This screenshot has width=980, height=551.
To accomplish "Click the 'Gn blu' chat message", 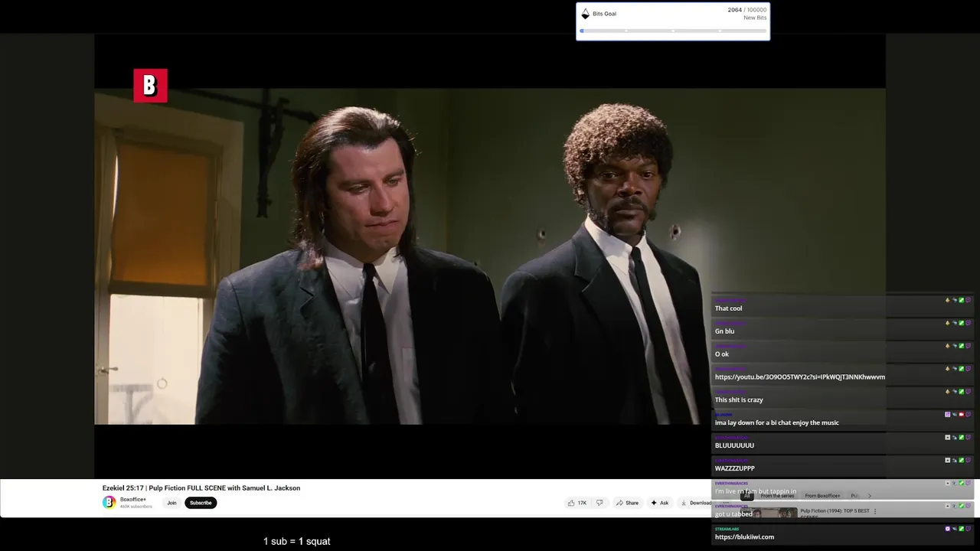I will pos(724,331).
